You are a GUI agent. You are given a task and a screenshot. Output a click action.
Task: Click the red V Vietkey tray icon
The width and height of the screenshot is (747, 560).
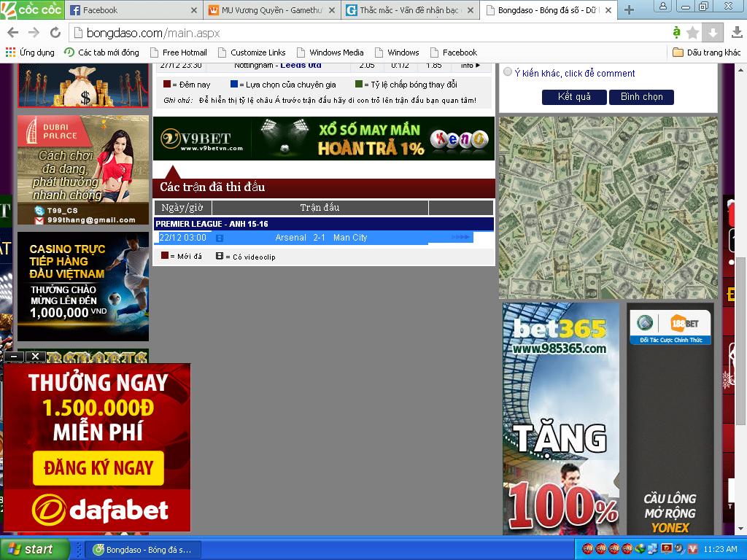692,549
